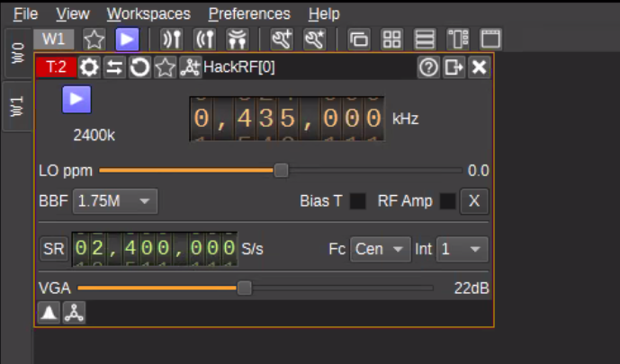Open the Workspaces menu
The height and width of the screenshot is (364, 620).
[x=148, y=14]
